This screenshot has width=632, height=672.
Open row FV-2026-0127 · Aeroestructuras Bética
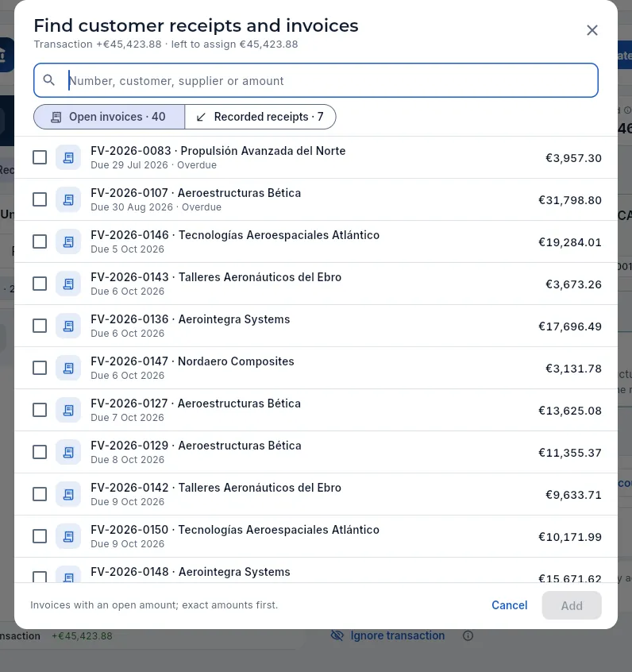316,410
